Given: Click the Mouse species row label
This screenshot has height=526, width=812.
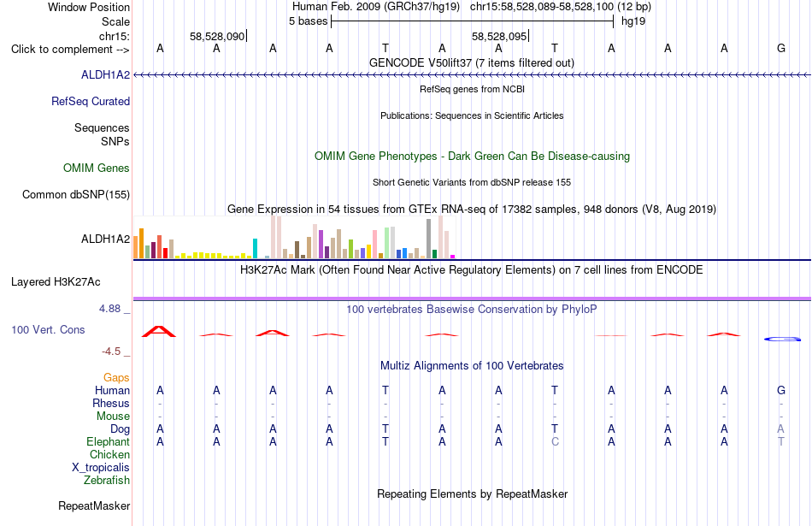Looking at the screenshot, I should point(114,417).
